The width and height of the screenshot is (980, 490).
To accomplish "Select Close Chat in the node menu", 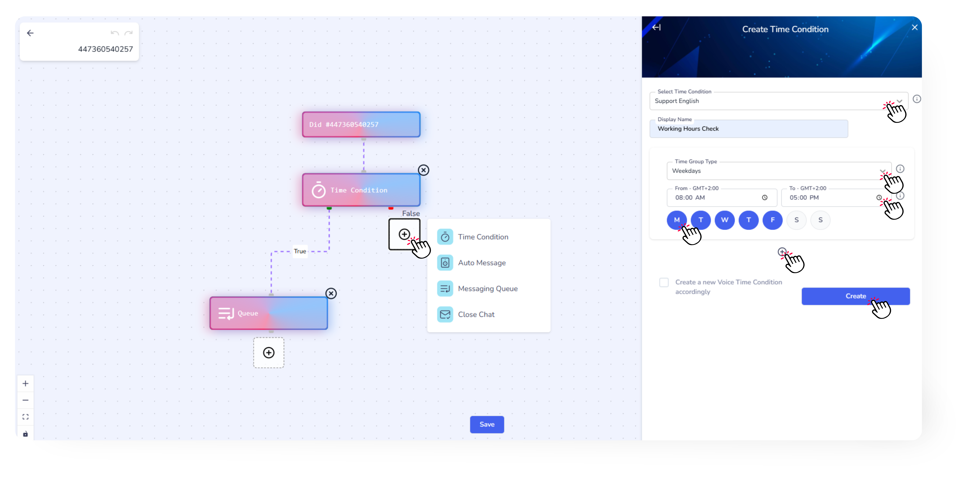I will tap(476, 314).
